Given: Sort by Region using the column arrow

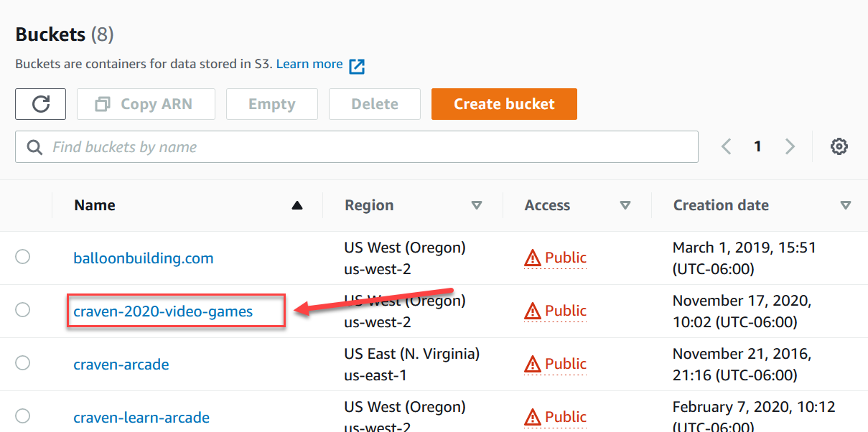Looking at the screenshot, I should click(477, 205).
